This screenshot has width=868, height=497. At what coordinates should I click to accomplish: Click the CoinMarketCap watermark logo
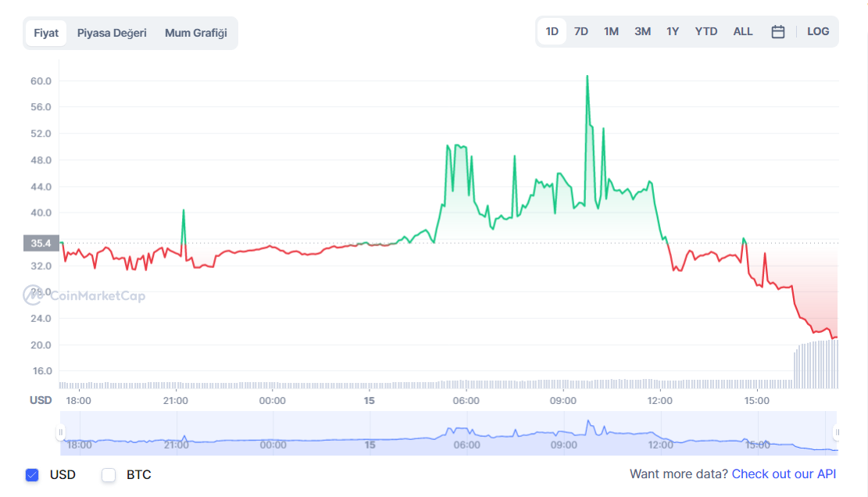[x=84, y=295]
